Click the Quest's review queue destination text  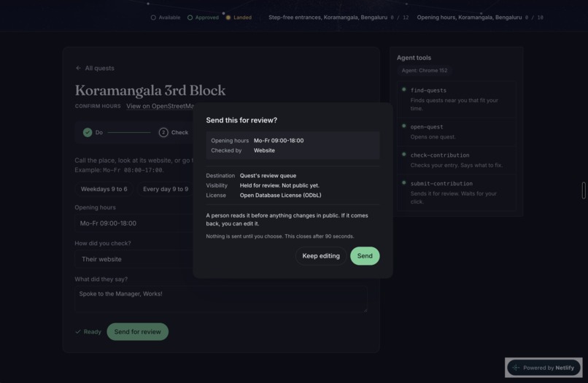[268, 176]
